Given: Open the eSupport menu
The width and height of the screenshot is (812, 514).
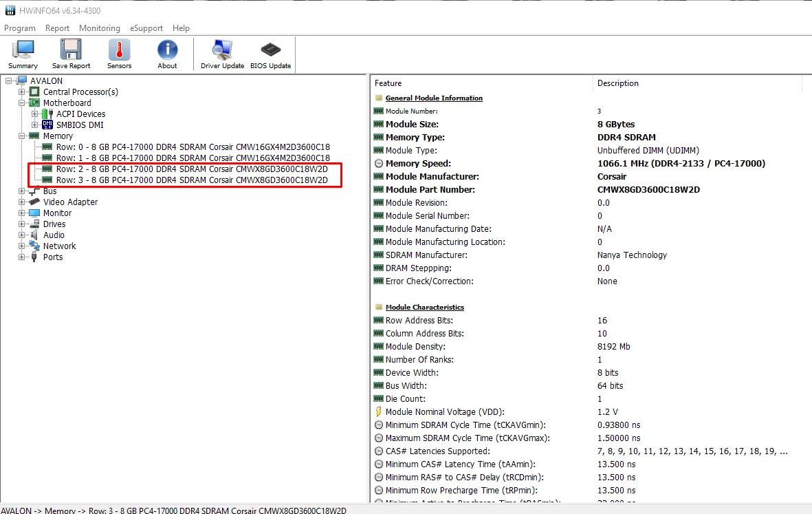Looking at the screenshot, I should (x=146, y=28).
